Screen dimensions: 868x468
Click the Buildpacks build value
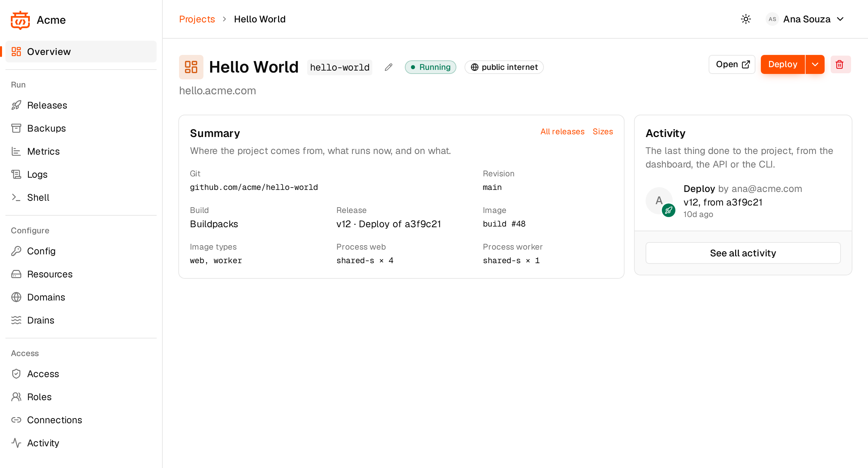tap(214, 224)
